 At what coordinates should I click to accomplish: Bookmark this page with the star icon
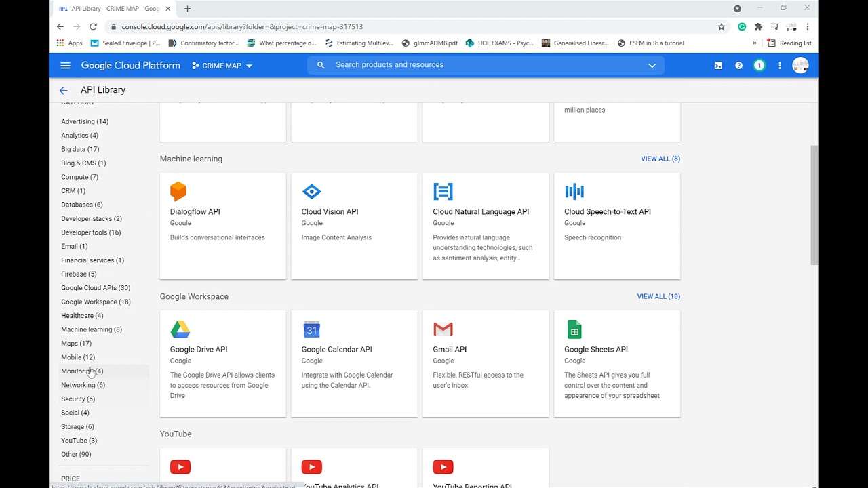pyautogui.click(x=721, y=26)
